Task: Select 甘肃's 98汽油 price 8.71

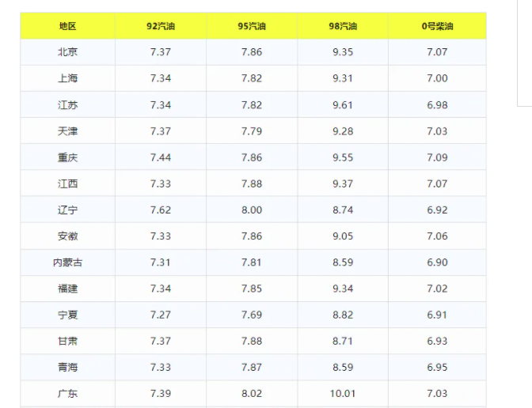Action: point(343,341)
